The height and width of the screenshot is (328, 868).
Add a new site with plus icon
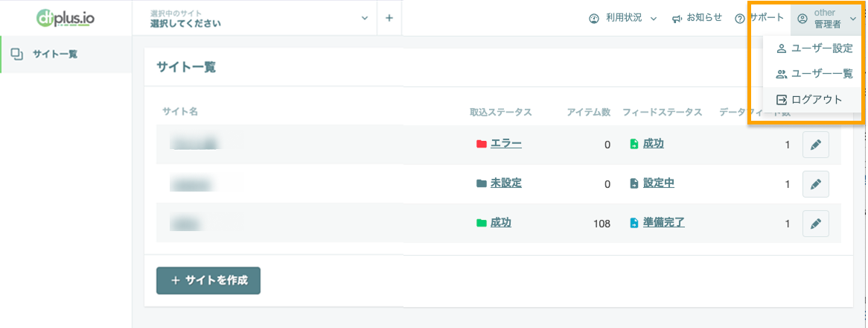coord(389,18)
